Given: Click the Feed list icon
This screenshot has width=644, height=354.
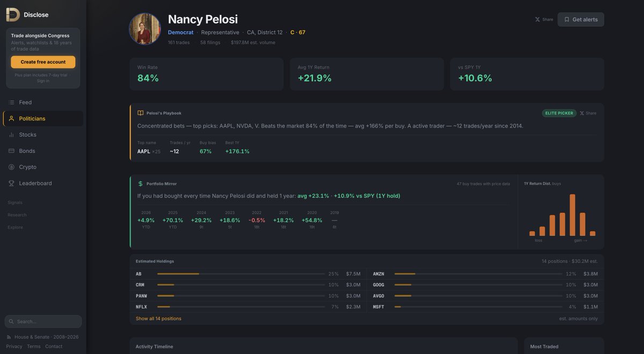Looking at the screenshot, I should (x=11, y=102).
